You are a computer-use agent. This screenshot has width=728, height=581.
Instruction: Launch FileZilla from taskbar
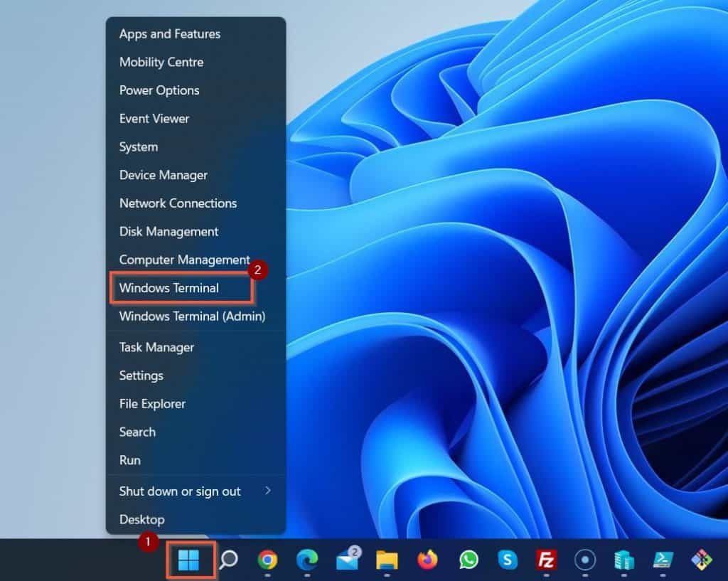[x=547, y=560]
